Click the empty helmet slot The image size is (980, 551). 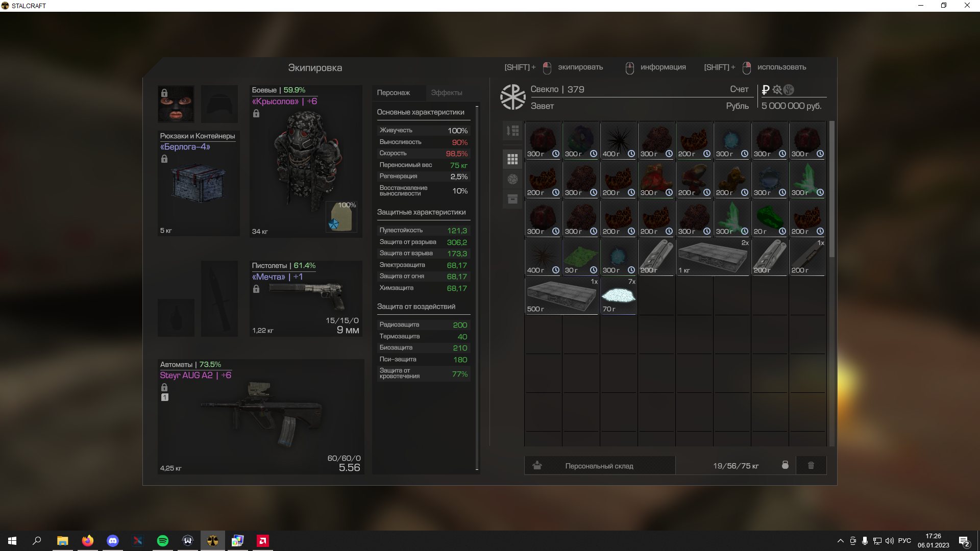tap(219, 104)
